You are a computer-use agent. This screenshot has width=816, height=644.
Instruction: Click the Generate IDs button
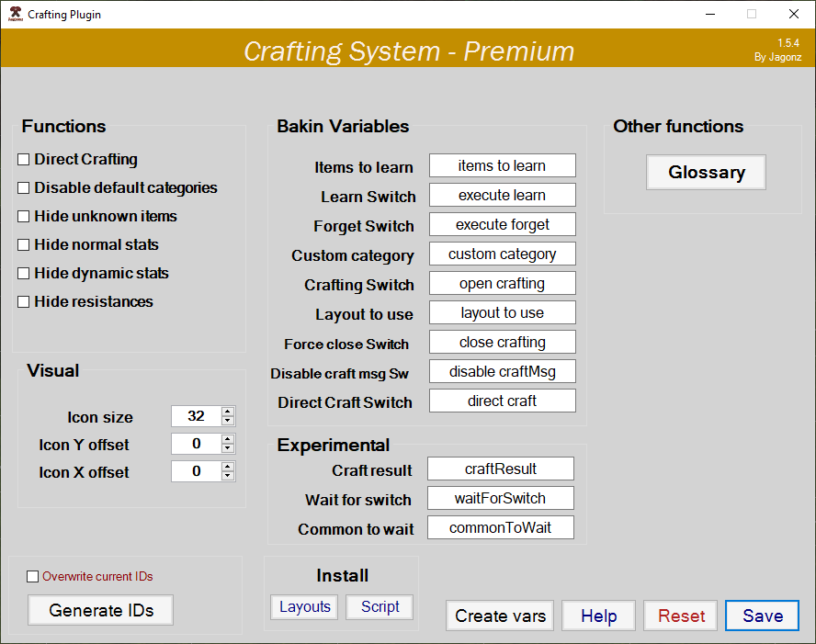pyautogui.click(x=101, y=610)
